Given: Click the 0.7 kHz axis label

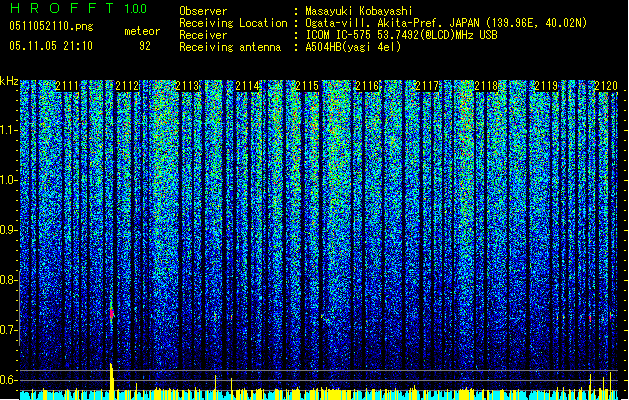Looking at the screenshot, I should point(9,330).
